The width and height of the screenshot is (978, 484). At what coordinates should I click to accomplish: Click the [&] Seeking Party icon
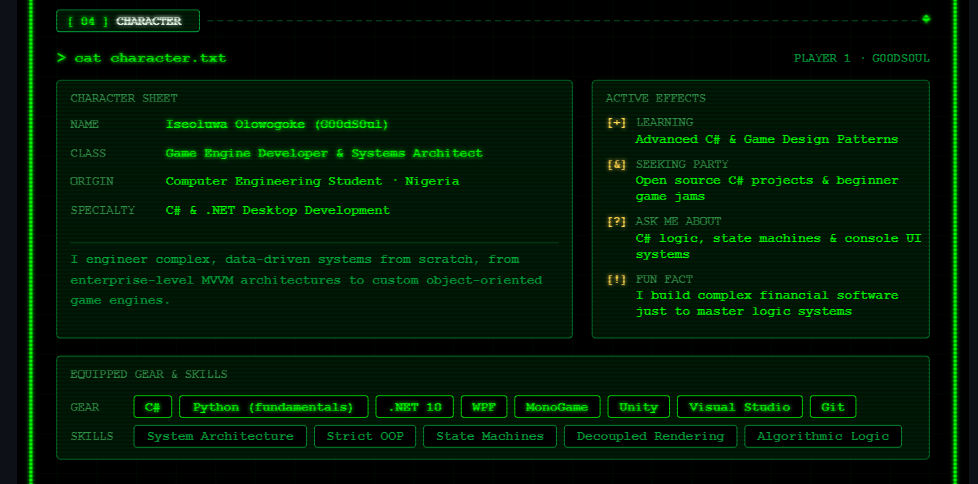coord(616,165)
